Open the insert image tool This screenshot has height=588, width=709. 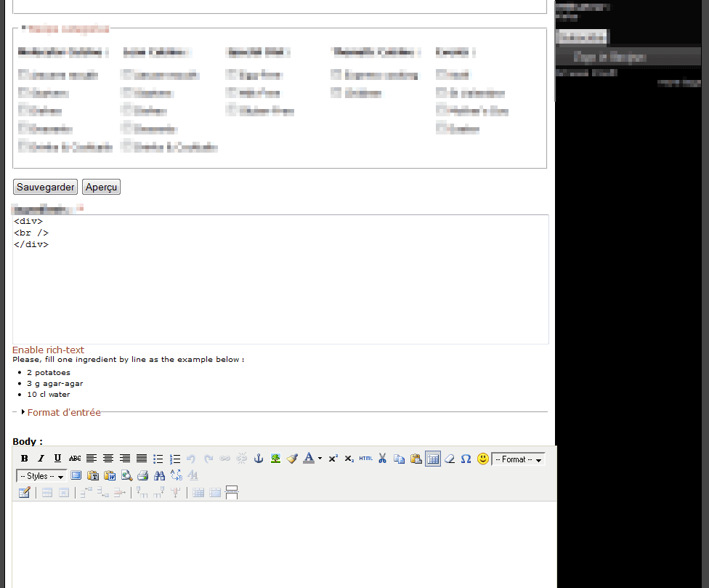(x=275, y=459)
